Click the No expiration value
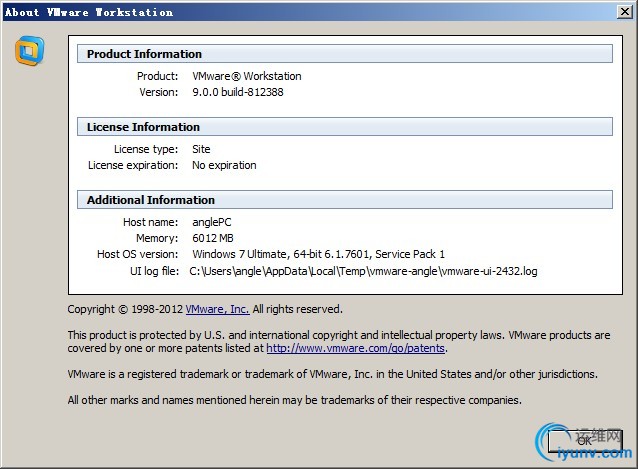This screenshot has height=469, width=638. (224, 165)
